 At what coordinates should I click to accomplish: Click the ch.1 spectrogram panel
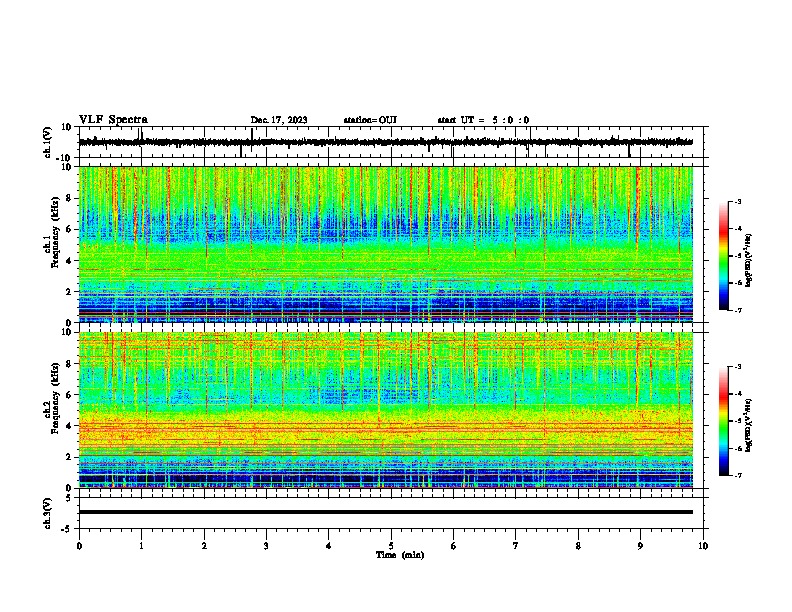(x=386, y=244)
